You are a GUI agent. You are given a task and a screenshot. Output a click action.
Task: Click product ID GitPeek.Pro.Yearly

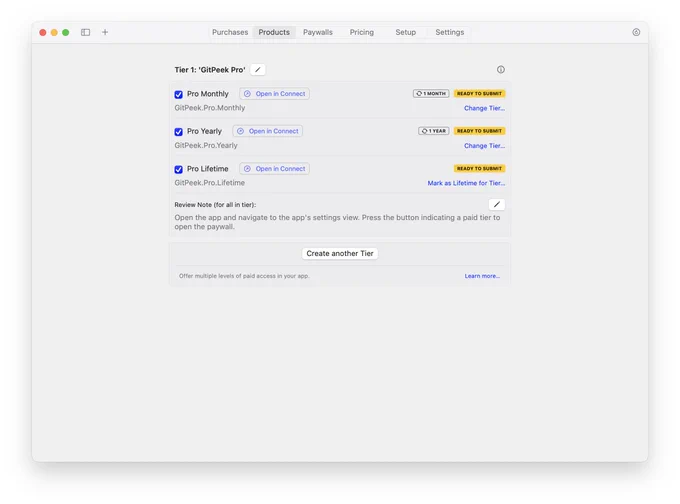coord(206,145)
